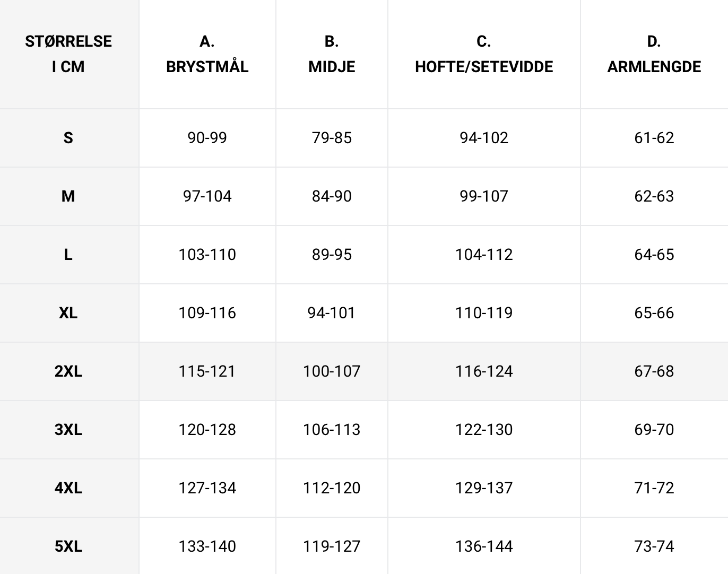The image size is (728, 574).
Task: Click the size L row label
Action: pyautogui.click(x=68, y=255)
